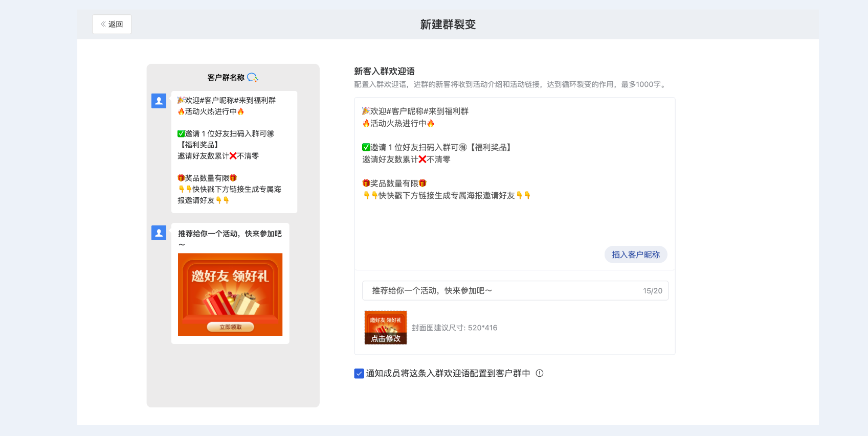This screenshot has width=868, height=436.
Task: Click the chat bubble icon beside 客户群名称
Action: [x=253, y=77]
